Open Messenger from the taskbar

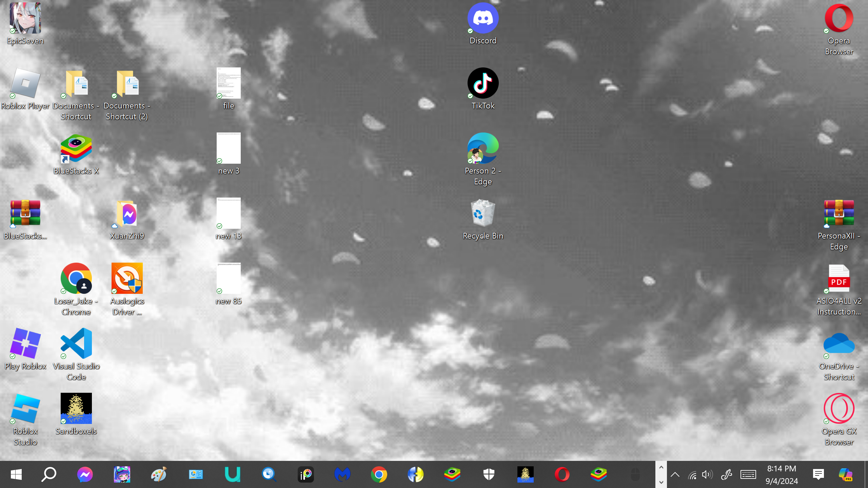coord(85,474)
